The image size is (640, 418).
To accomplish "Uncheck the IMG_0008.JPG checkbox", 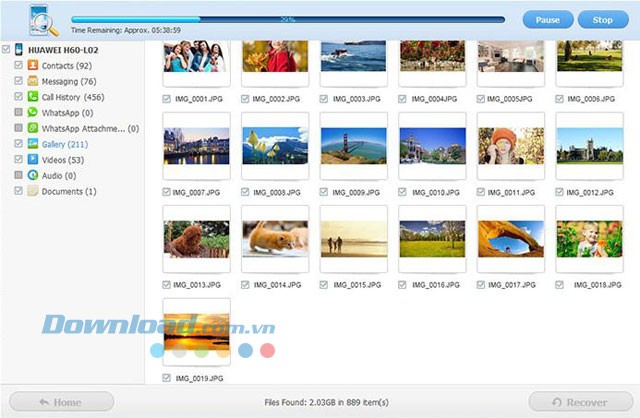I will click(x=245, y=192).
